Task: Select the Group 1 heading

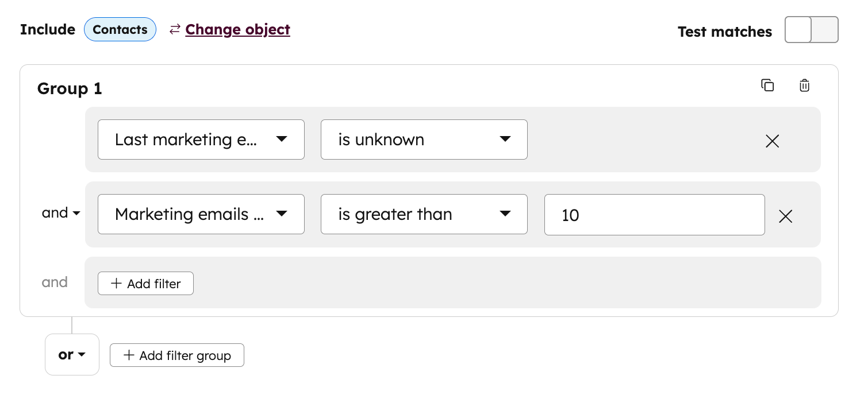Action: (68, 89)
